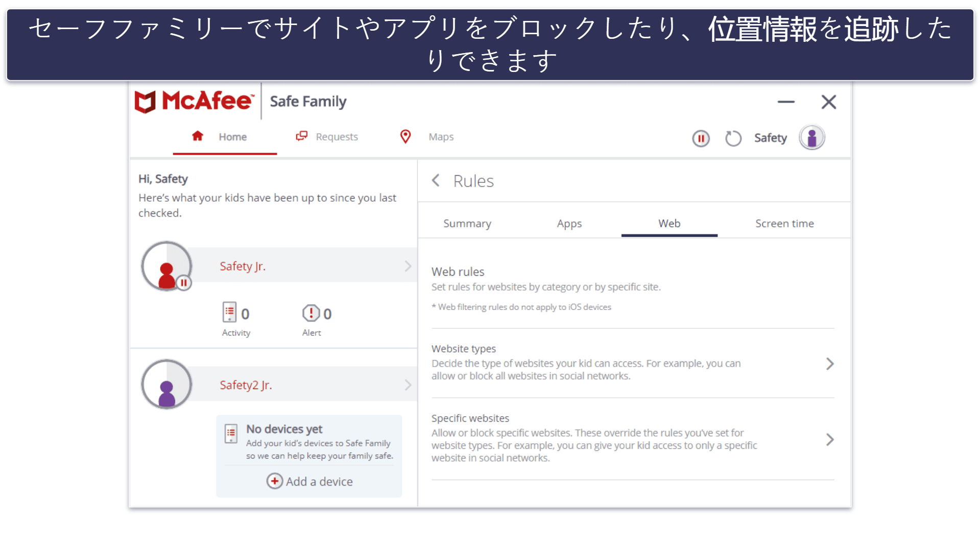Select the Apps rules tab

569,224
